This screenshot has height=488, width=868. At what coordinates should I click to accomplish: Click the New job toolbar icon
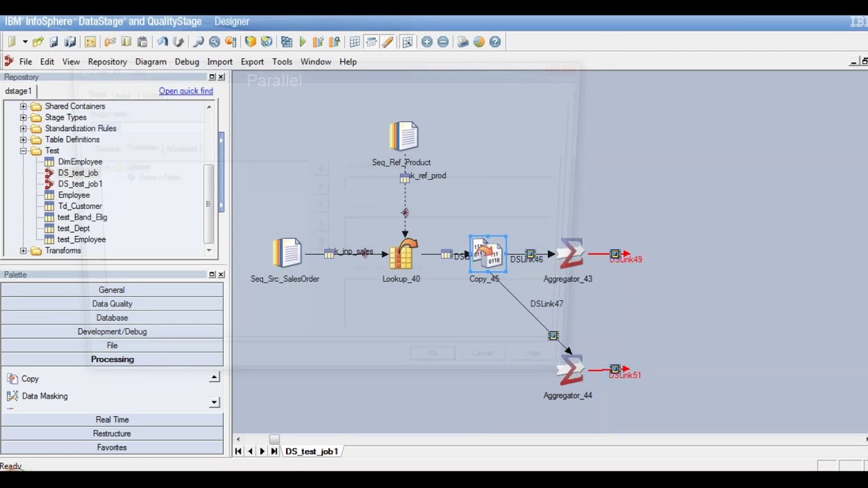[12, 42]
